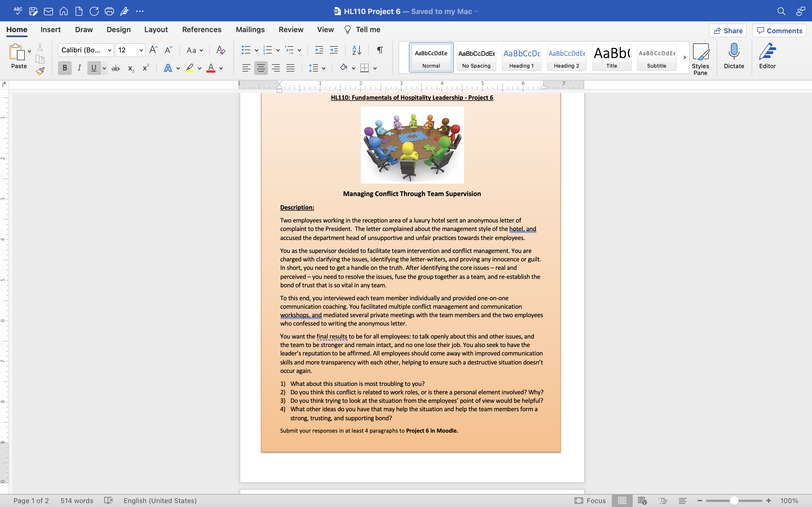
Task: Click the Sort A to Z icon
Action: 357,50
